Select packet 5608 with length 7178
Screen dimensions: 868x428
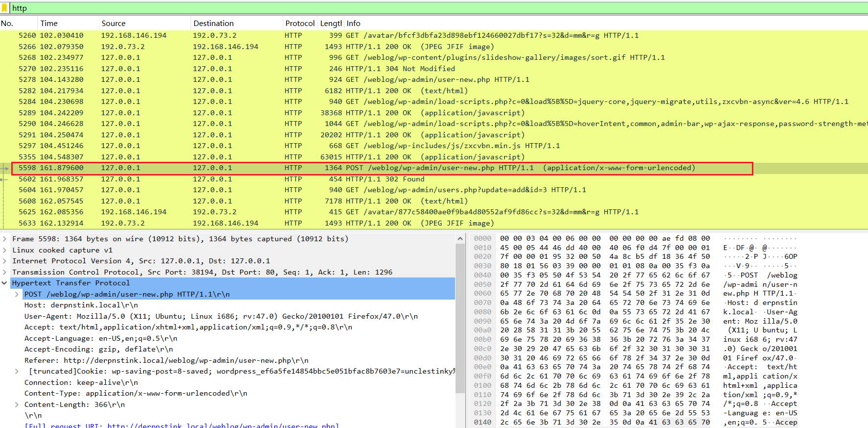pyautogui.click(x=434, y=201)
